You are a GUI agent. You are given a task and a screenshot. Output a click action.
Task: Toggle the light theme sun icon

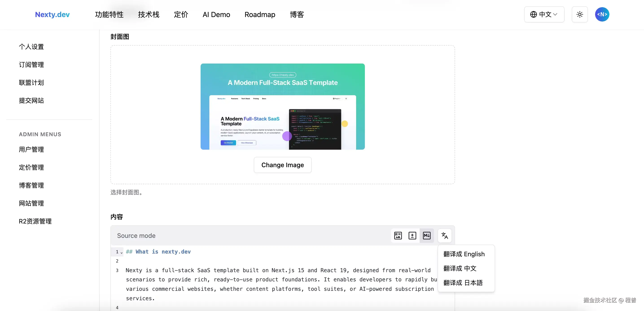pos(580,14)
